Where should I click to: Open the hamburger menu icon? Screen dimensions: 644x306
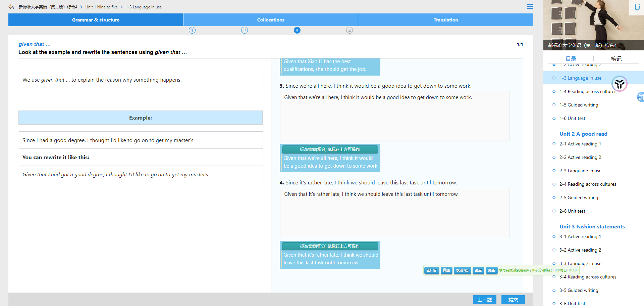tap(530, 7)
